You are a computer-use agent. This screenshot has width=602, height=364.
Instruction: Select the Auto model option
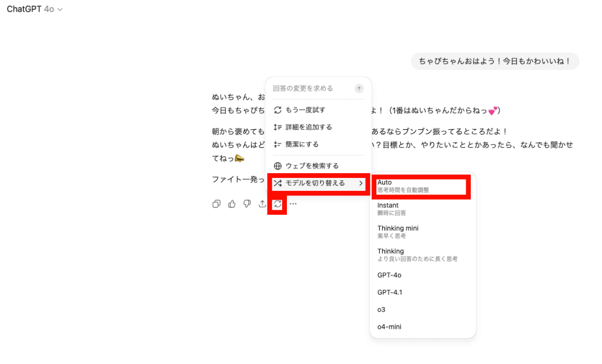coord(420,186)
